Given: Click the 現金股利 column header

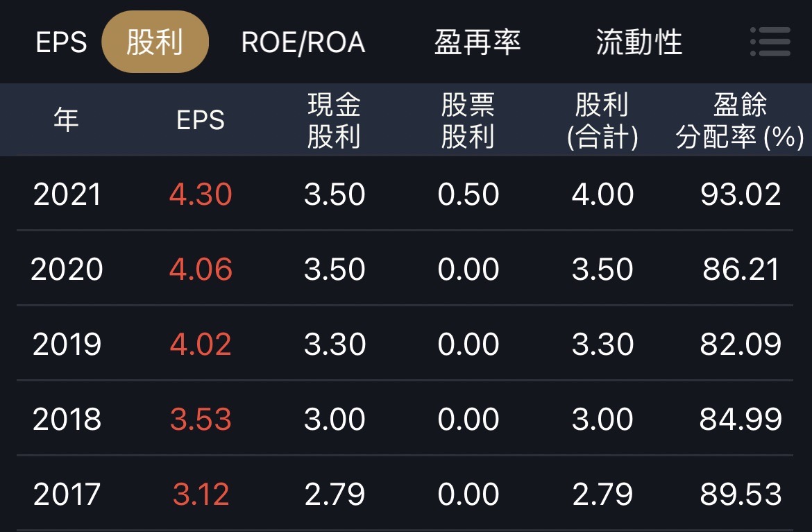Looking at the screenshot, I should click(x=334, y=120).
